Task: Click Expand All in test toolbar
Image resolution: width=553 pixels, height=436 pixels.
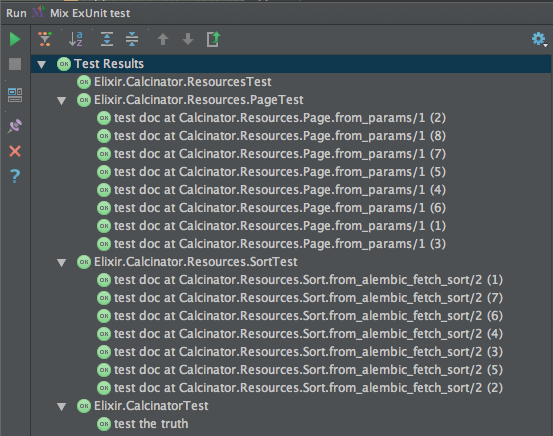Action: pos(107,39)
